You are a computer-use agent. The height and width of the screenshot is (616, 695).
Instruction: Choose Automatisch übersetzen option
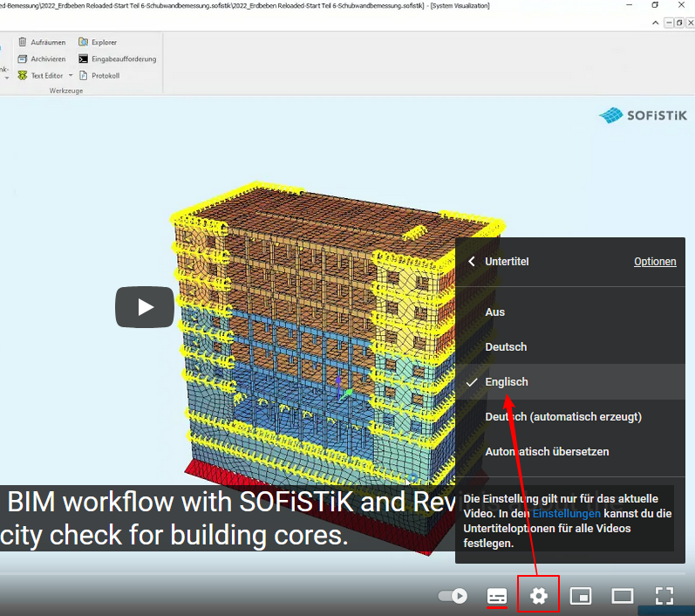click(570, 451)
